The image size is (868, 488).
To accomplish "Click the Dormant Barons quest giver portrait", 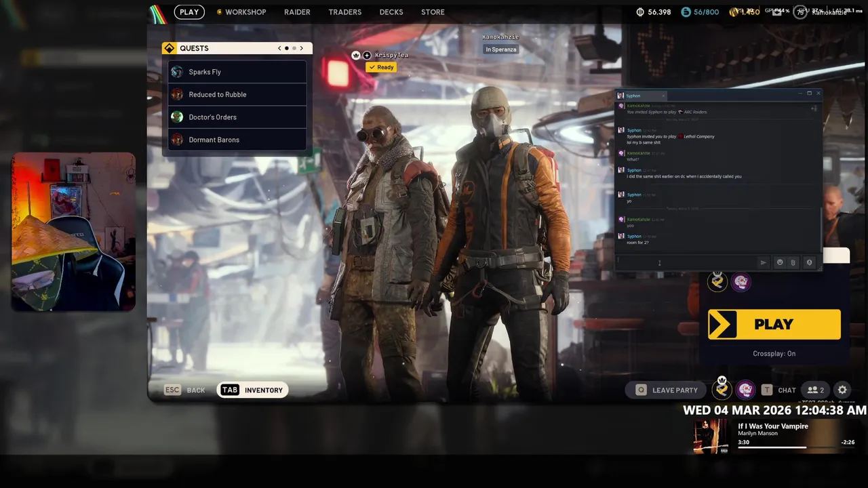I will [x=177, y=140].
